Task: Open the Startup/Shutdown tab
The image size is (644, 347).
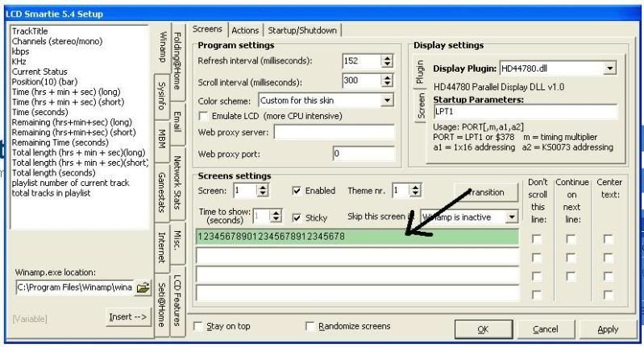Action: [301, 31]
